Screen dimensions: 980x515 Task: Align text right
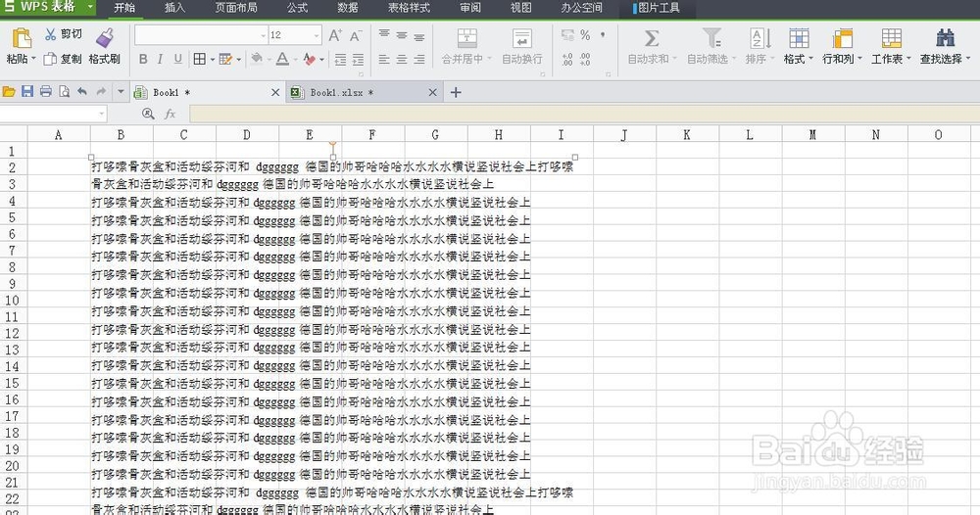(419, 59)
